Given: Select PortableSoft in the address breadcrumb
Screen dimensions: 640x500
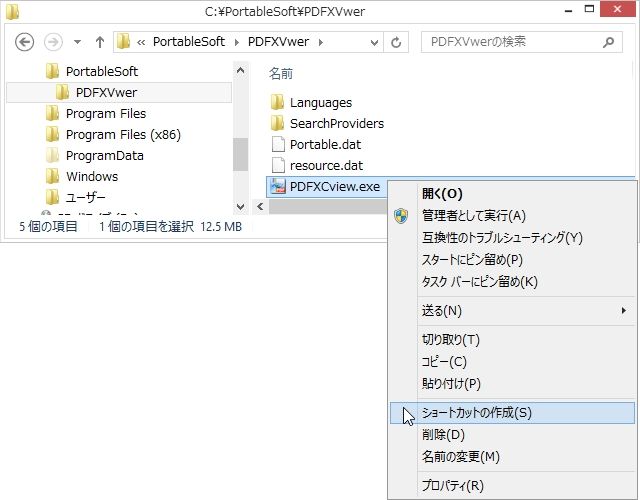Looking at the screenshot, I should (189, 42).
